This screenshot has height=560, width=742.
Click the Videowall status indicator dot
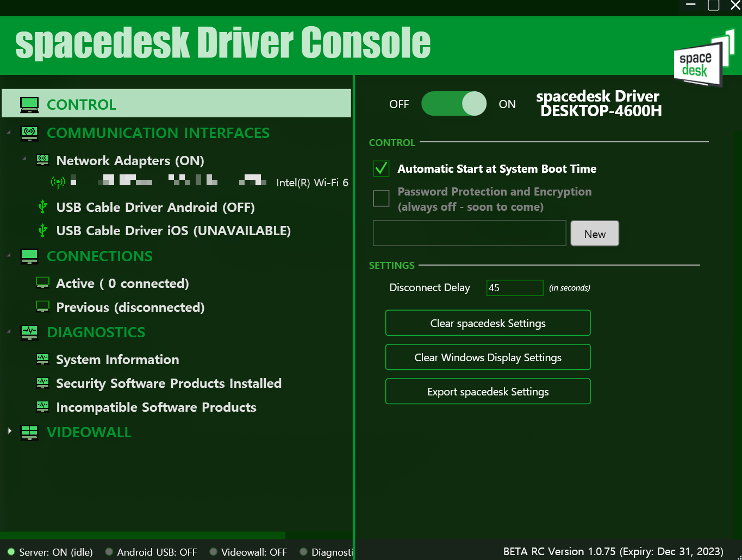click(x=213, y=552)
